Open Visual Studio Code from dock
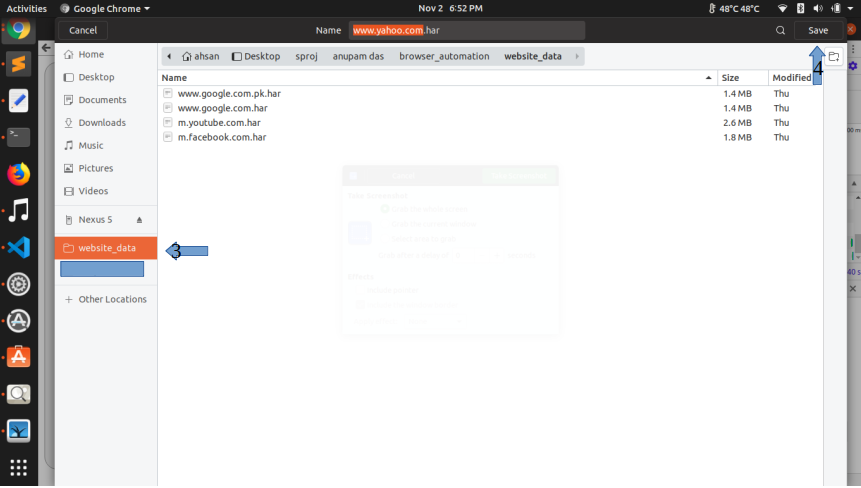Viewport: 861px width, 488px height. coord(18,248)
